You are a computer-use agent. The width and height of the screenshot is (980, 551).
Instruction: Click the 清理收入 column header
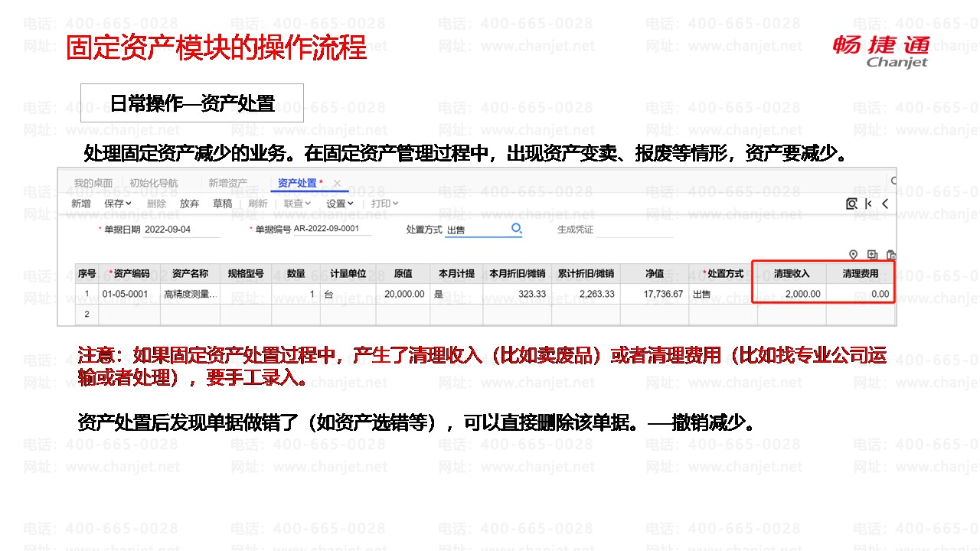pyautogui.click(x=792, y=273)
